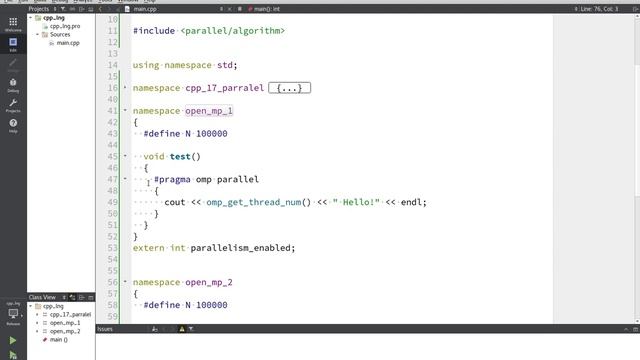The image size is (640, 360).
Task: Collapse the Sources folder
Action: click(38, 34)
